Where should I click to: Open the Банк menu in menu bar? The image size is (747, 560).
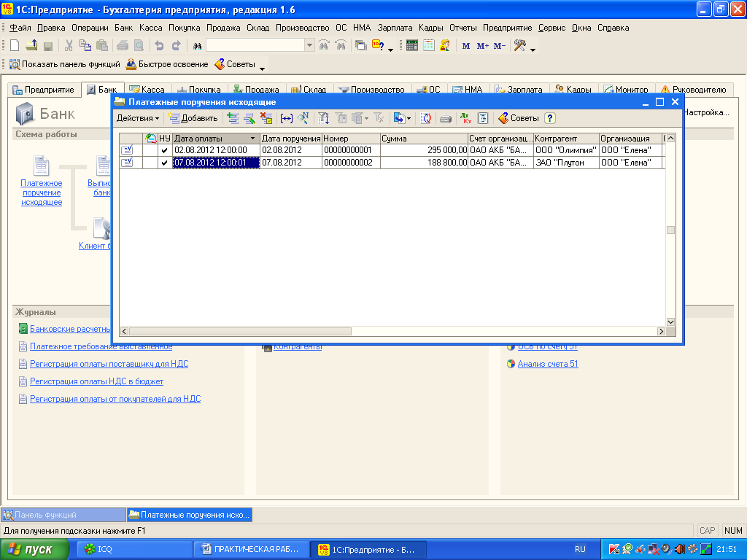pyautogui.click(x=123, y=28)
